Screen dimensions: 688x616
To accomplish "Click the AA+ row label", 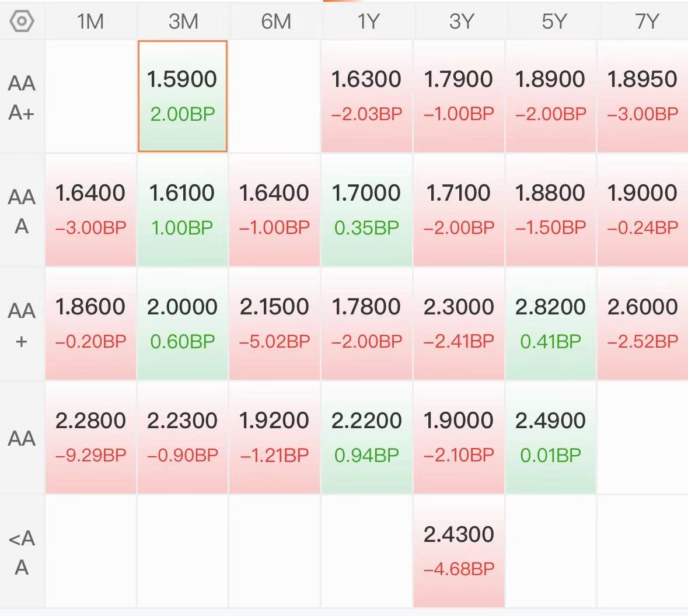I will tap(22, 325).
